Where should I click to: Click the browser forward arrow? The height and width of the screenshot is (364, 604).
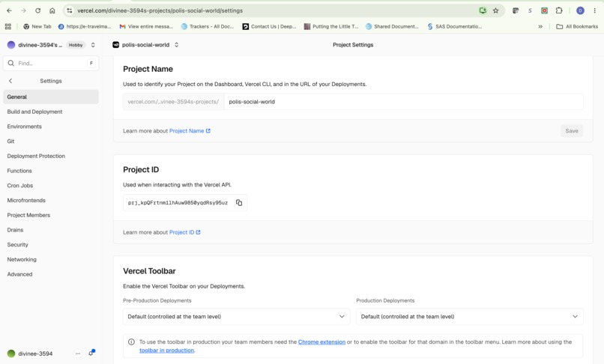click(23, 10)
